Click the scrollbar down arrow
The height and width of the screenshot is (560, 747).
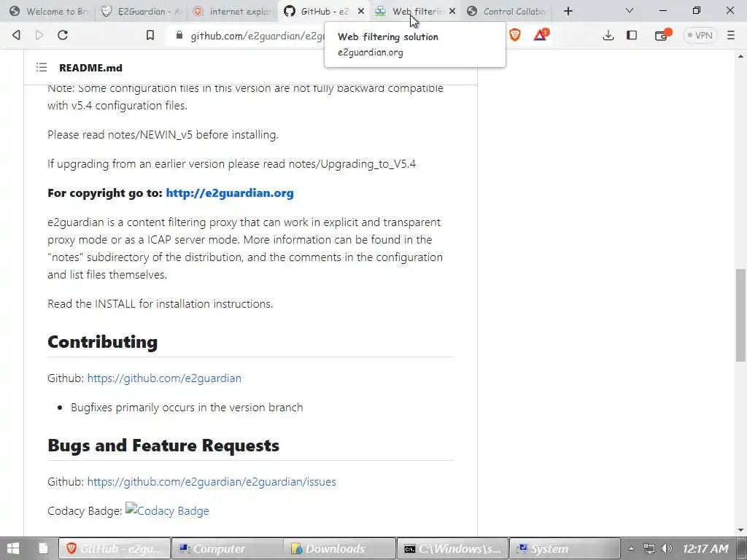point(740,529)
